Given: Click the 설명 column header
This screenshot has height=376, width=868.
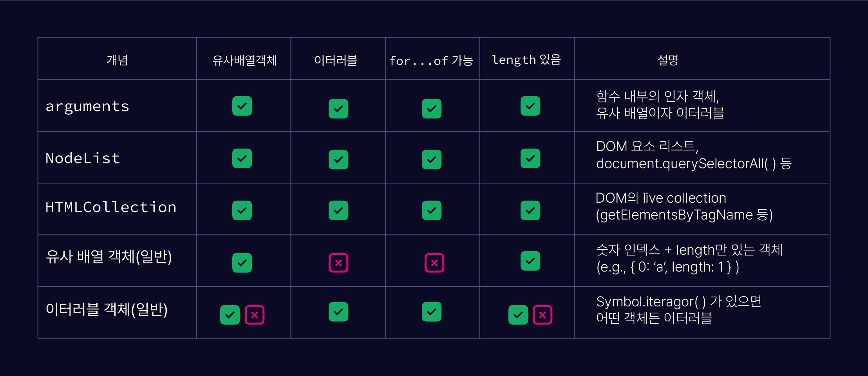Looking at the screenshot, I should click(668, 60).
